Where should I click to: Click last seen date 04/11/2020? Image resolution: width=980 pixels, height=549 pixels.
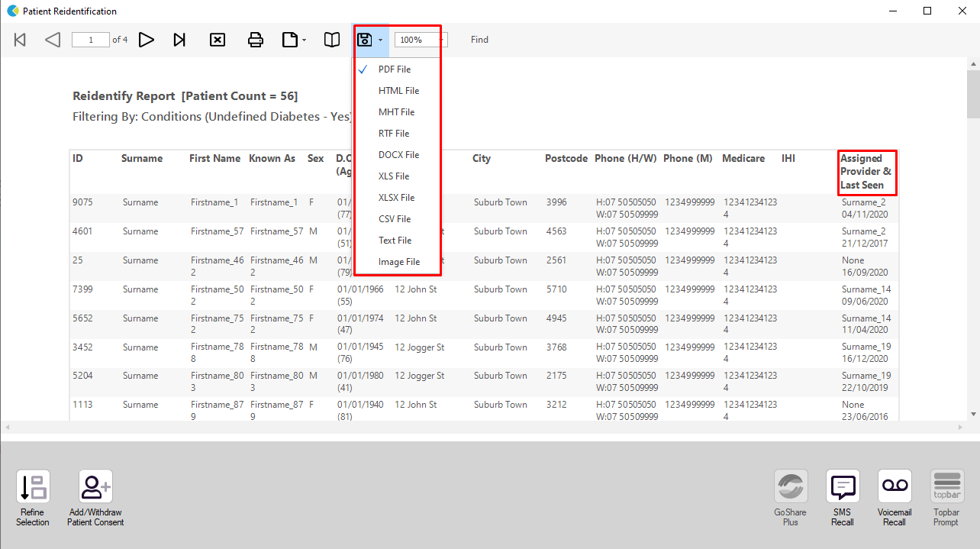click(865, 215)
